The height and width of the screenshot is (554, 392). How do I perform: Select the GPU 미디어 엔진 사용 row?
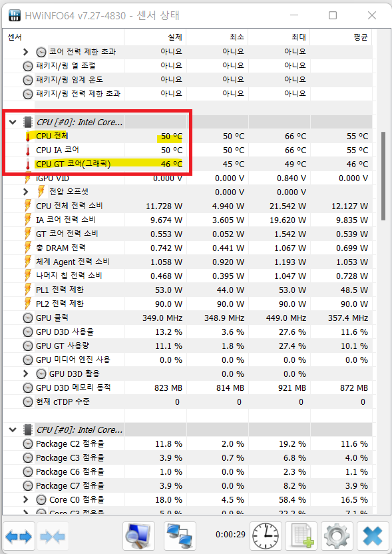187,360
